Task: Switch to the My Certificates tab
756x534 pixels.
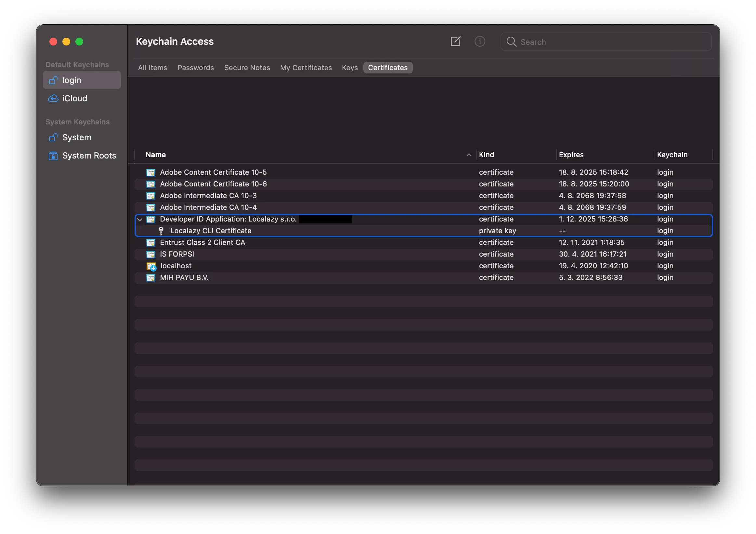Action: 306,68
